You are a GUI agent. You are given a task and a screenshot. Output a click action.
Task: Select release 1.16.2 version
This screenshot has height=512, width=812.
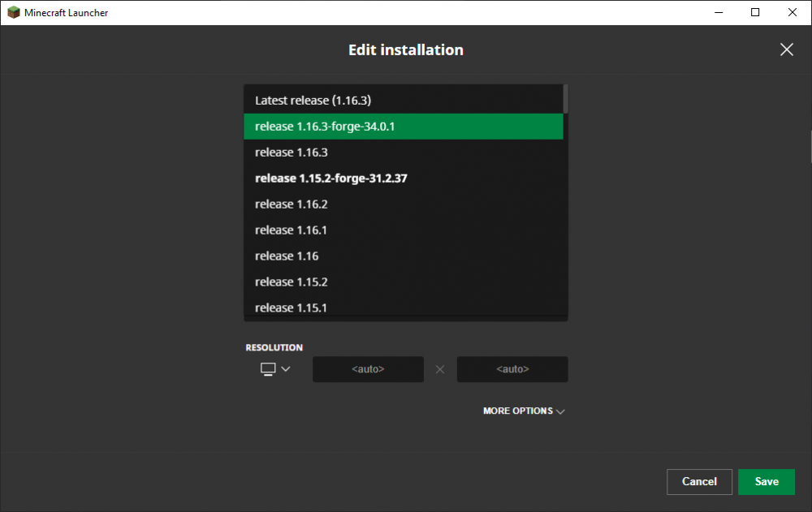click(x=291, y=204)
